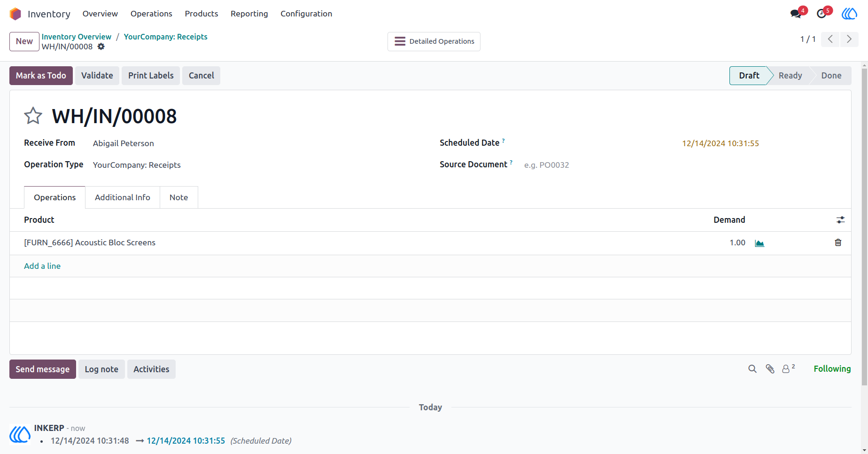This screenshot has width=868, height=454.
Task: Click the vertical page scrollbar
Action: (864, 227)
